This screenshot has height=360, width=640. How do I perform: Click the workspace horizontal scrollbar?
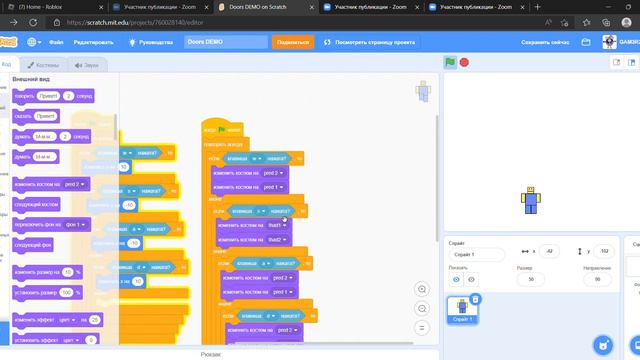tap(324, 343)
